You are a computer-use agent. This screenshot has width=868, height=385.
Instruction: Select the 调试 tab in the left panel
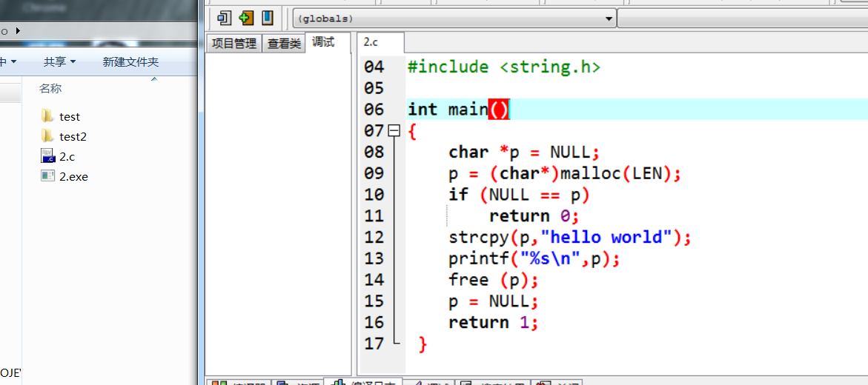322,42
